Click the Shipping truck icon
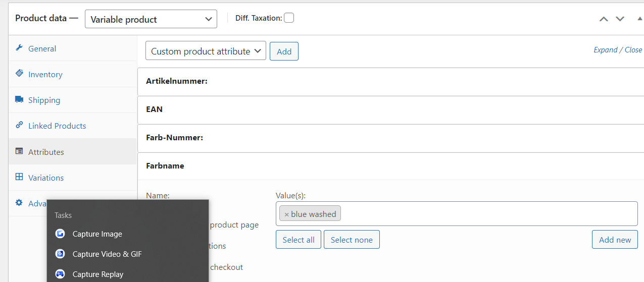Screen dimensions: 644x282 [x=19, y=99]
